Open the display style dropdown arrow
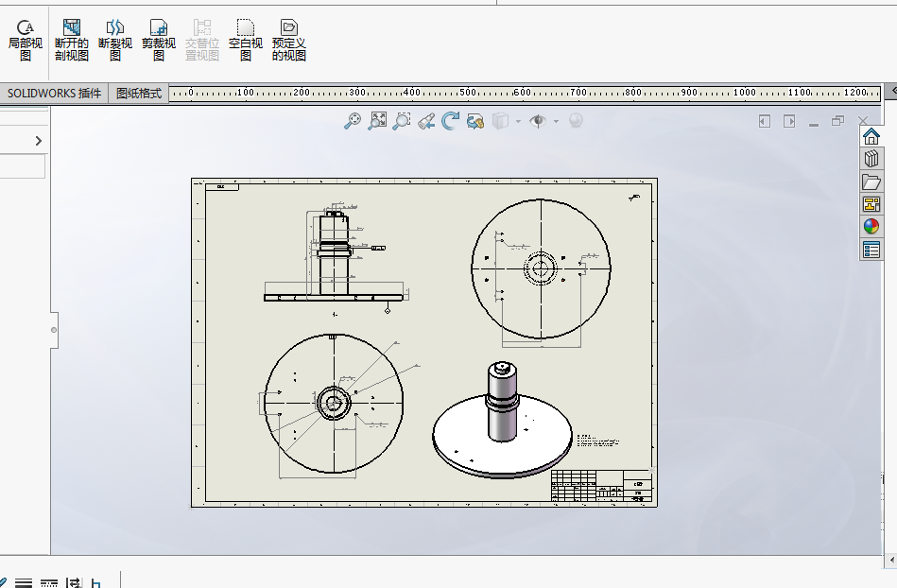The width and height of the screenshot is (897, 588). [518, 121]
